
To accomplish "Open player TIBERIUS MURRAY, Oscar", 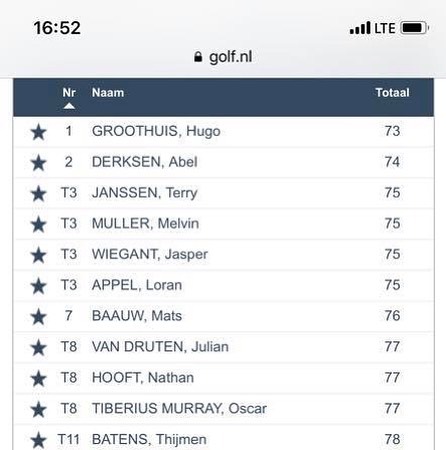I will click(x=179, y=408).
